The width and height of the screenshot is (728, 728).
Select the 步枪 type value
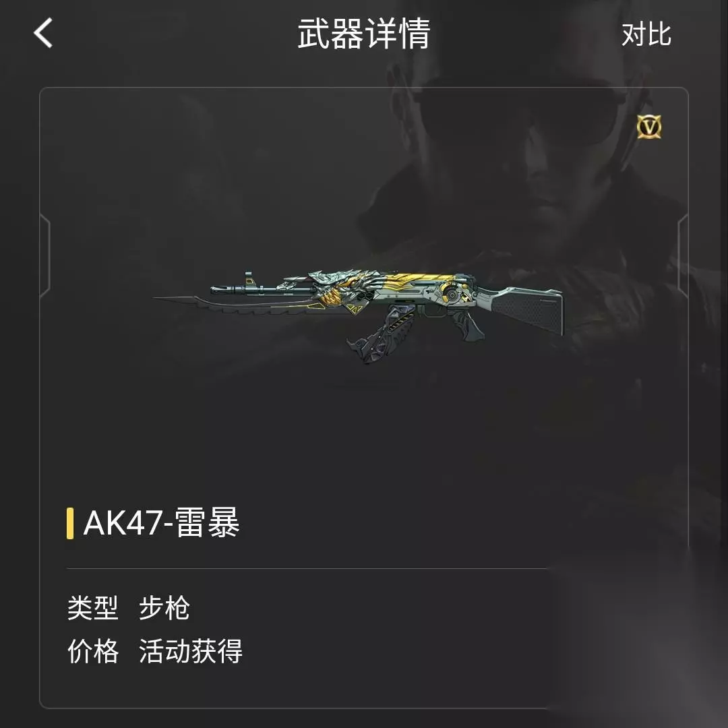pyautogui.click(x=164, y=608)
